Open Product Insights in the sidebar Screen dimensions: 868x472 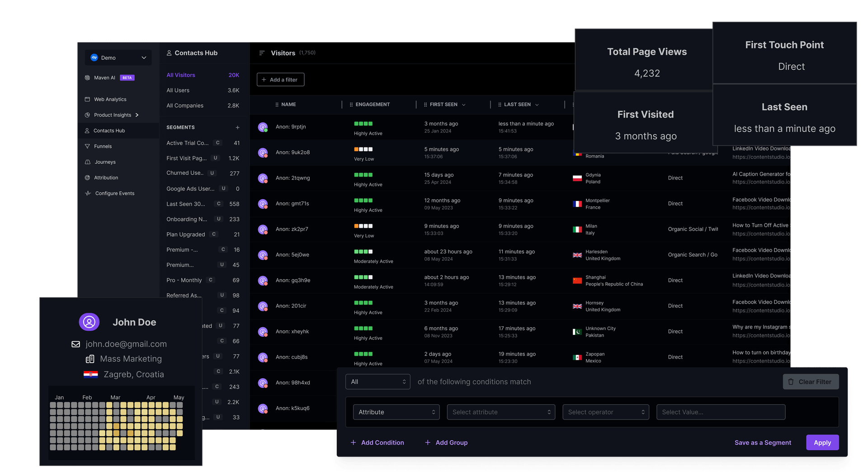(113, 114)
